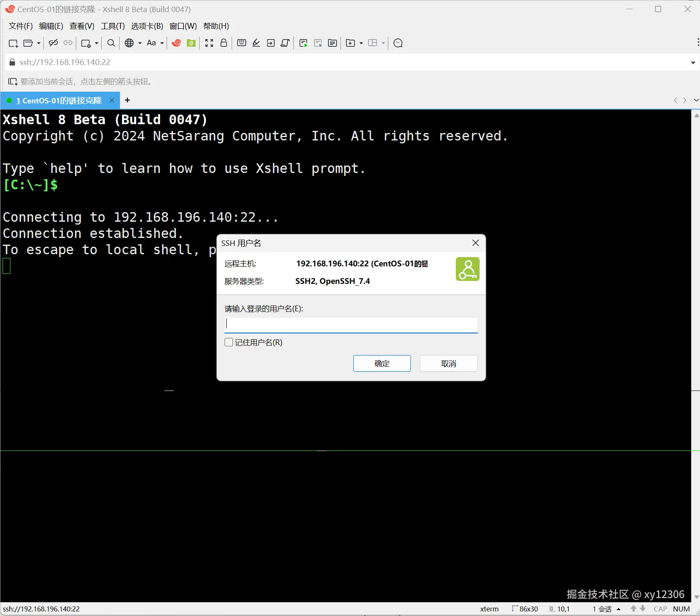Click the previous tab left chevron
Viewport: 700px width, 616px height.
tap(675, 100)
